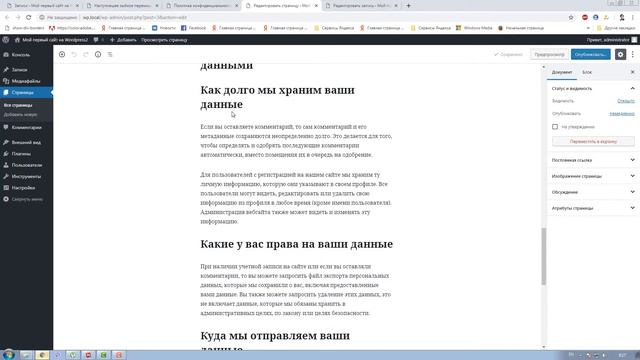Image resolution: width=640 pixels, height=360 pixels.
Task: Click paragraph starting Если вы оставляете комментарий
Action: 296,141
